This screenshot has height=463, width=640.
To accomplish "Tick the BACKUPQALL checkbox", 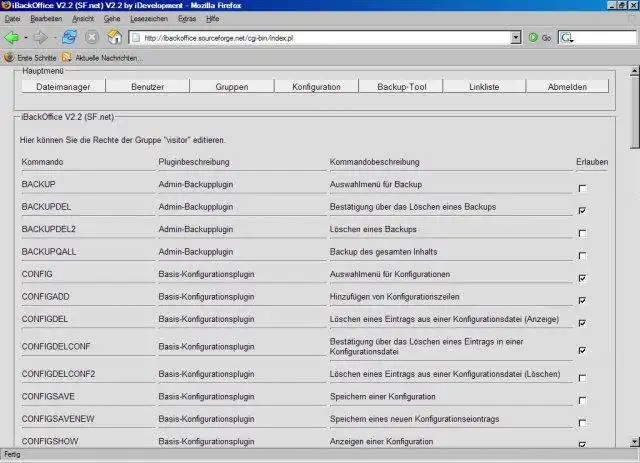I will (x=582, y=256).
